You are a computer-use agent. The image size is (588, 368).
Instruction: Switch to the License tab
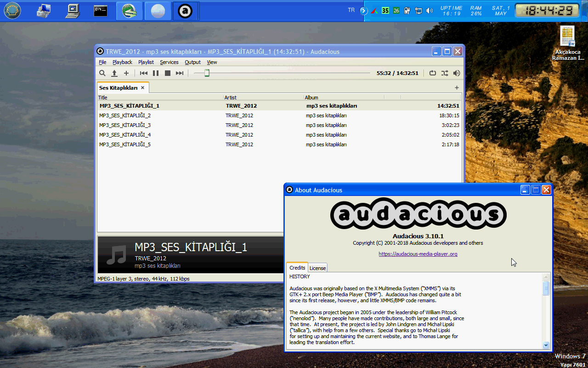[x=317, y=268]
